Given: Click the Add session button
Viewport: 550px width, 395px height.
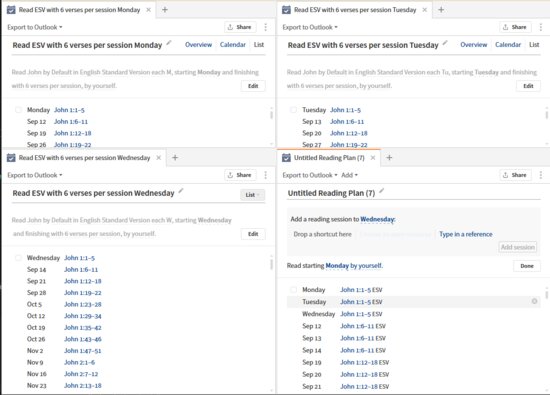Looking at the screenshot, I should 518,247.
